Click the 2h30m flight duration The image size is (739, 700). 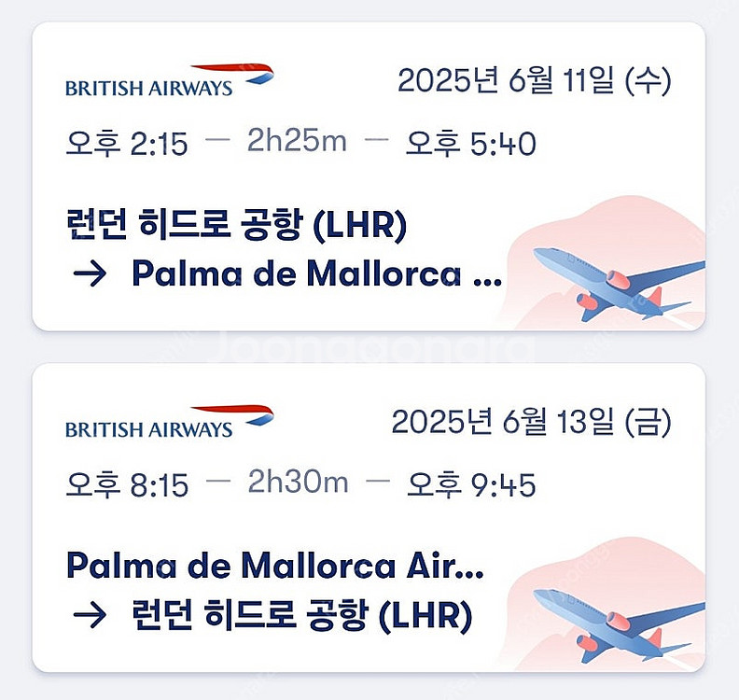tap(298, 482)
